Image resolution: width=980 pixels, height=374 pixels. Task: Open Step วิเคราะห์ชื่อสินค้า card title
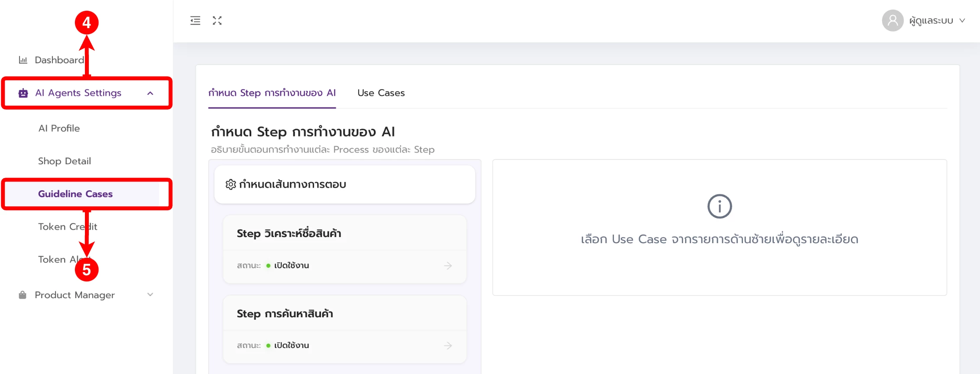[x=289, y=234]
